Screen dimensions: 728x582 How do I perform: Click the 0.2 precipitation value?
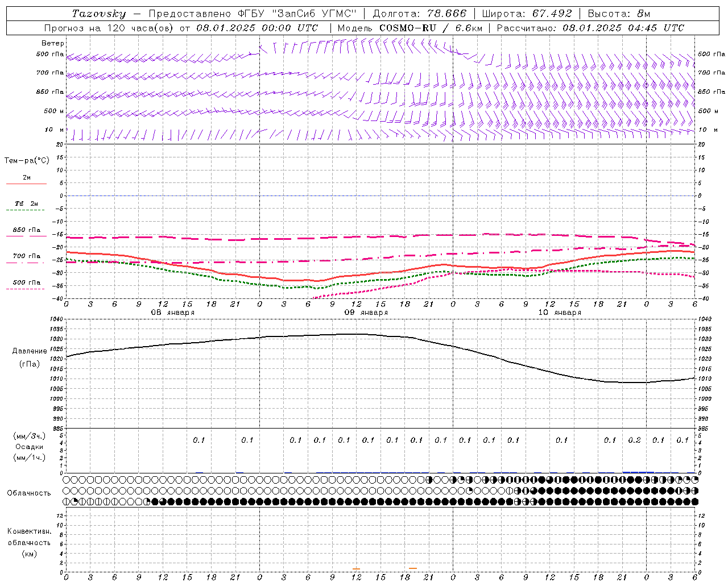(634, 440)
